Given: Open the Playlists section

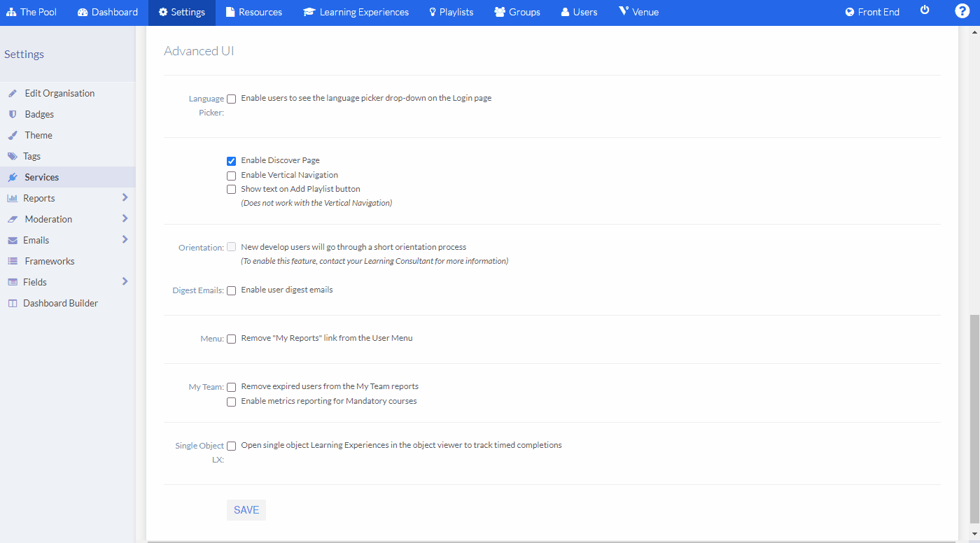Looking at the screenshot, I should click(451, 11).
